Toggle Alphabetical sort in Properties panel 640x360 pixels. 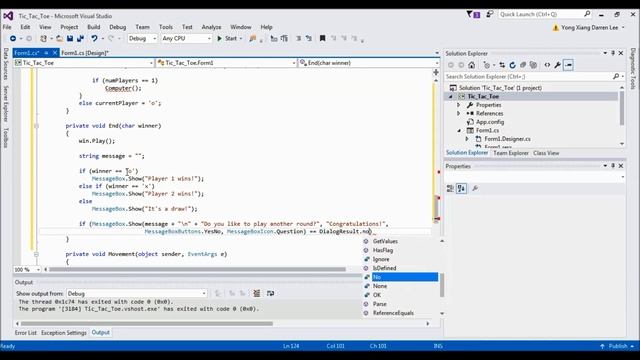click(x=461, y=188)
